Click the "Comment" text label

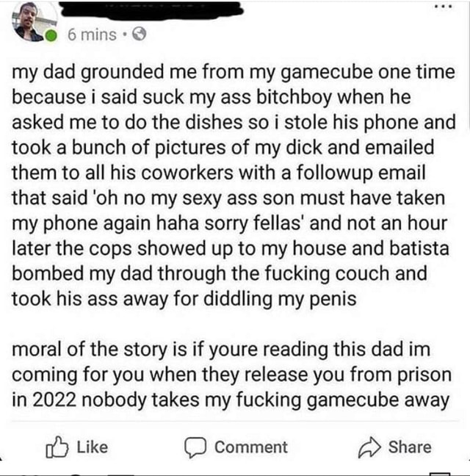pos(251,447)
